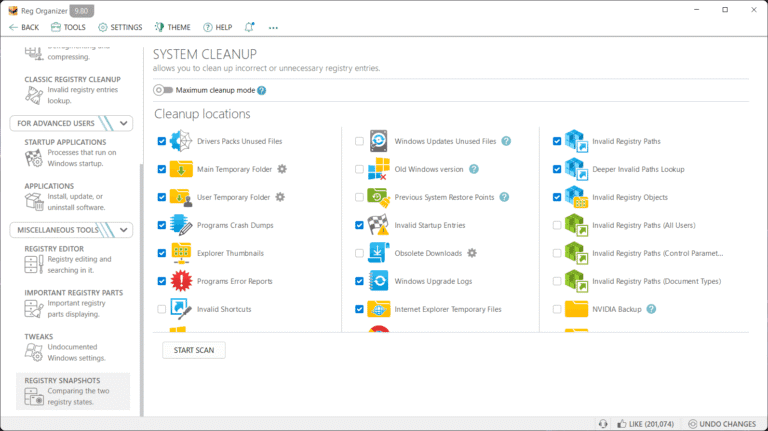The width and height of the screenshot is (768, 431).
Task: Click the Invalid Registry Paths cube icon
Action: point(576,141)
